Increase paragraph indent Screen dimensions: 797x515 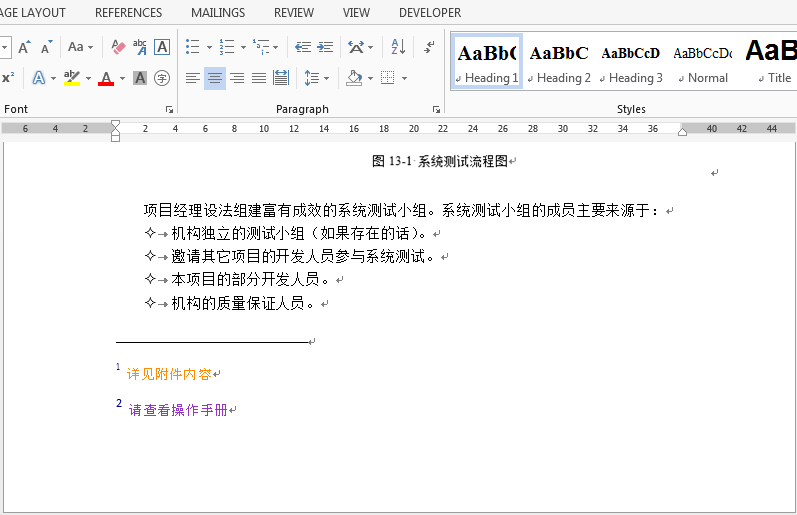pos(325,47)
